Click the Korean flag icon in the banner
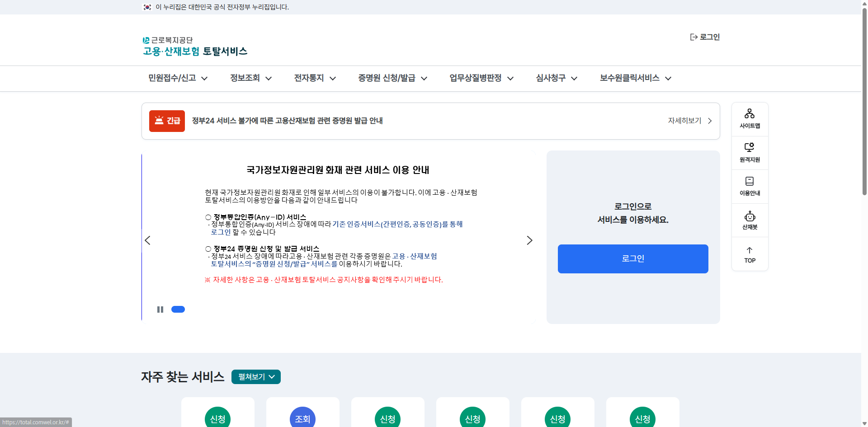 click(147, 7)
